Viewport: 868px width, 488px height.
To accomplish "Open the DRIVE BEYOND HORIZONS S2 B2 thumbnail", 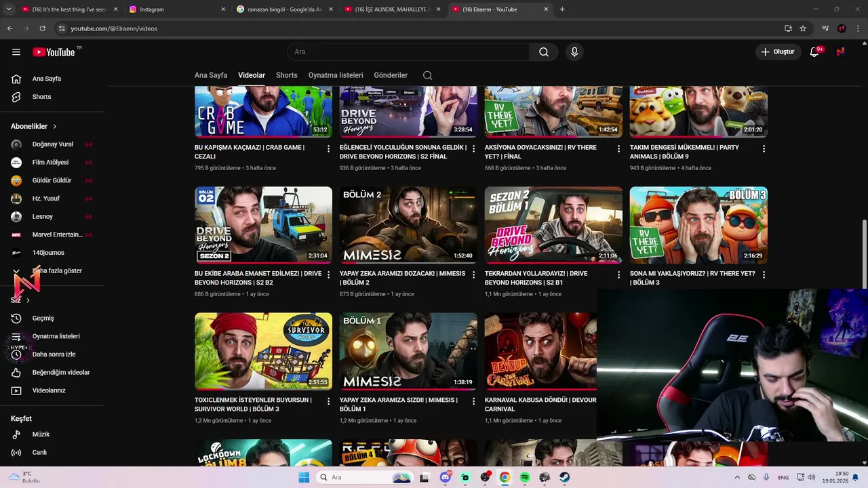I will pyautogui.click(x=263, y=225).
